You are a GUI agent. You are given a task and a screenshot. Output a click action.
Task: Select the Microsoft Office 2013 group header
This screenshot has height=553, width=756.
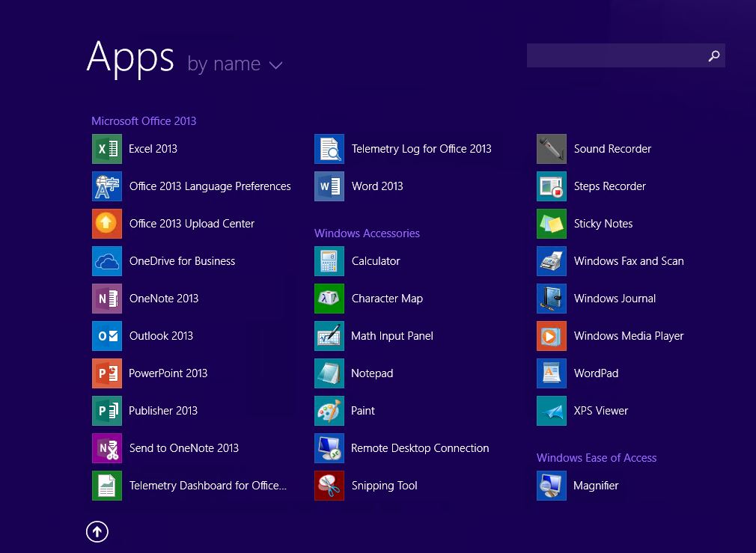tap(144, 121)
